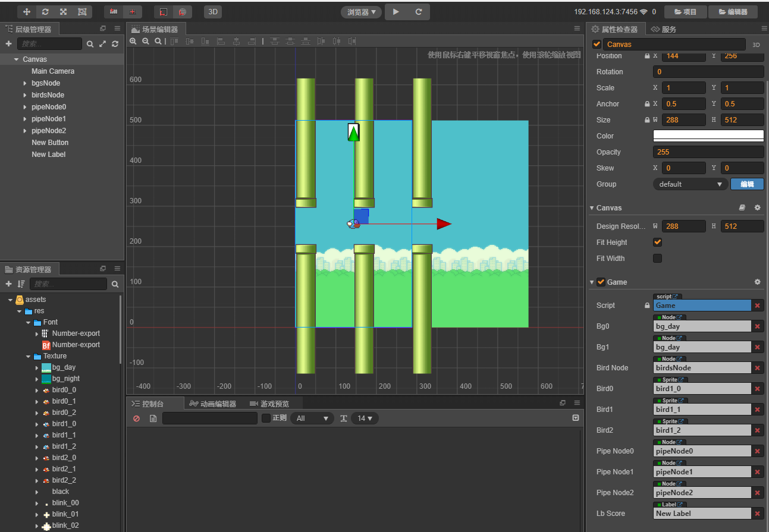
Task: Click the asset sort order icon
Action: coord(21,284)
